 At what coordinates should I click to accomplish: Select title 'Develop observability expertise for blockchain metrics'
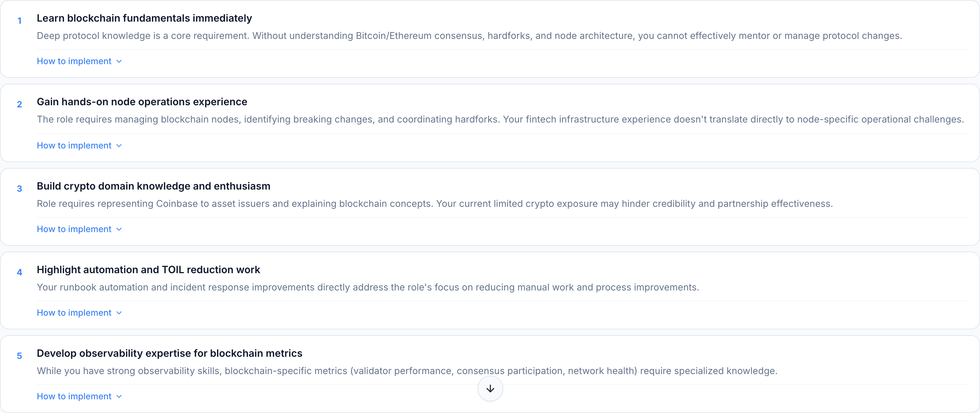pyautogui.click(x=169, y=353)
